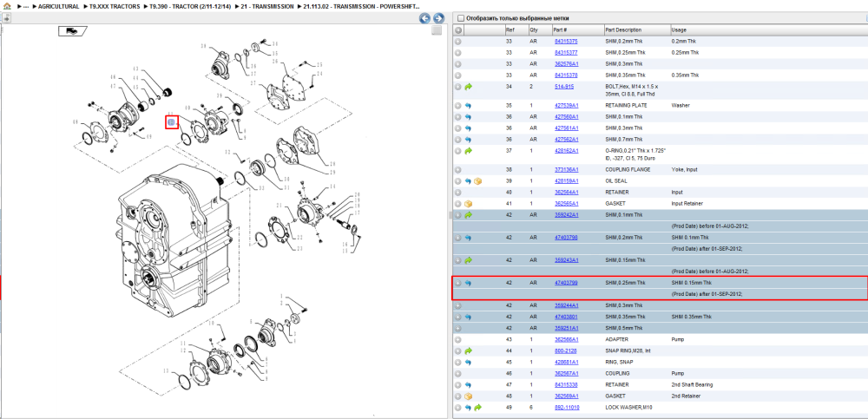Click the green arrow icon on the SNAP RING,M28 row

pos(469,351)
